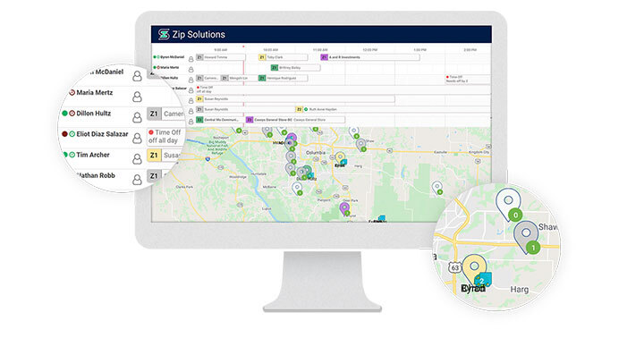The width and height of the screenshot is (644, 338).
Task: Click the 1:00 PM time column header
Action: [x=419, y=50]
